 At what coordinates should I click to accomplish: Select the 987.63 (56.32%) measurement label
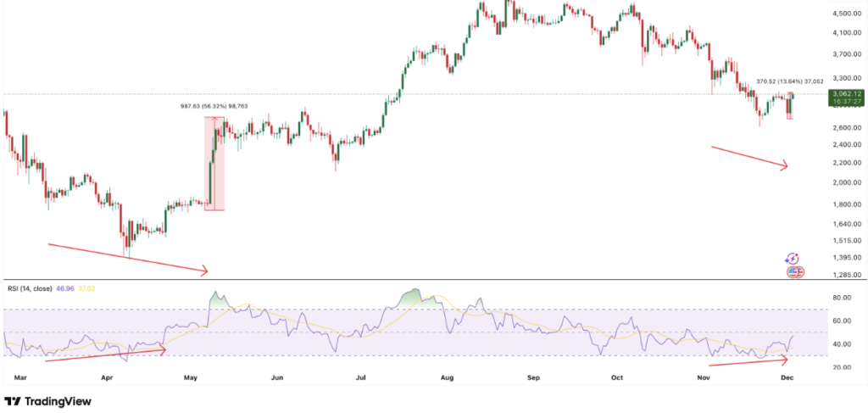point(214,107)
